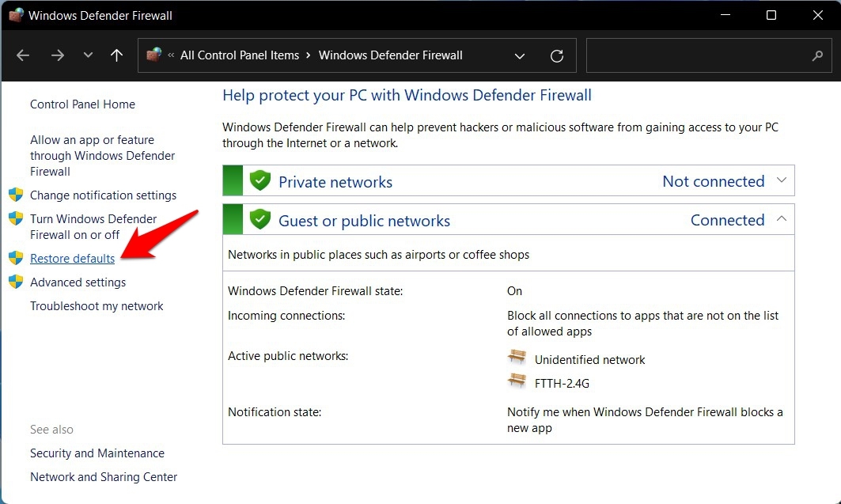
Task: Collapse the Guest or public networks section
Action: pos(782,219)
